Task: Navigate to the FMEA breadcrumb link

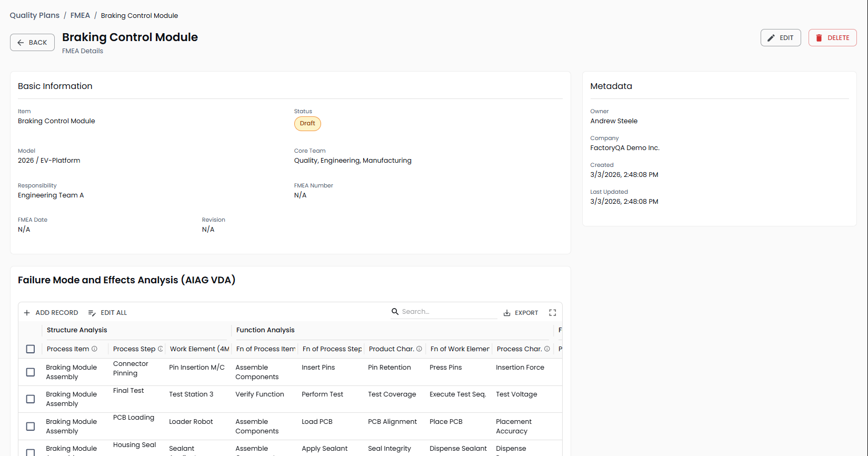Action: pos(80,15)
